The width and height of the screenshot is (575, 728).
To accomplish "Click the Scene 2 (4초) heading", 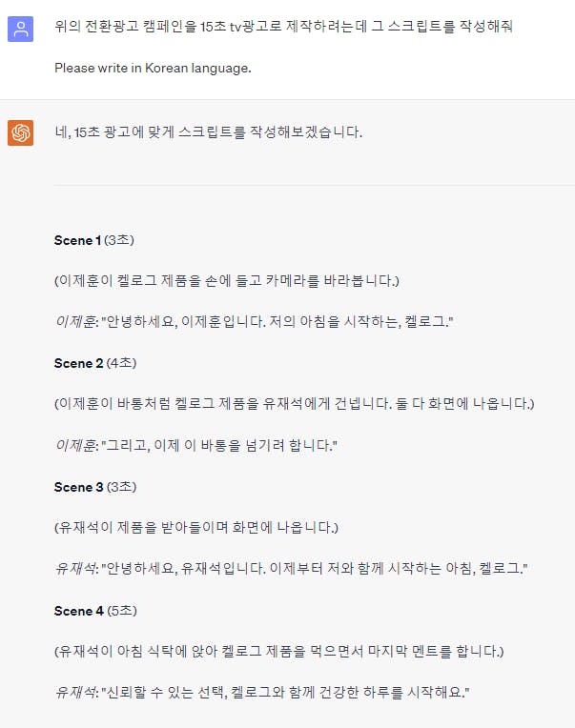I will [x=95, y=363].
